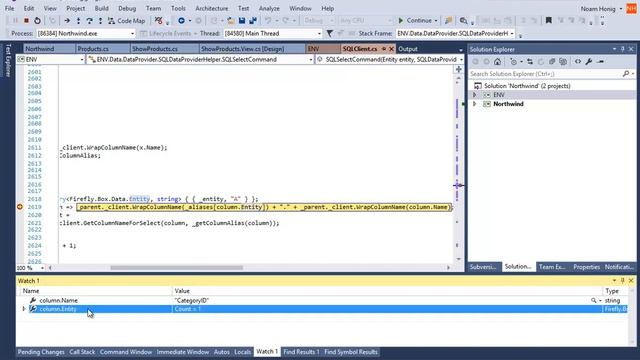Click Preview Selected Items icon in Solution Explorer
Image resolution: width=640 pixels, height=360 pixels.
(600, 62)
